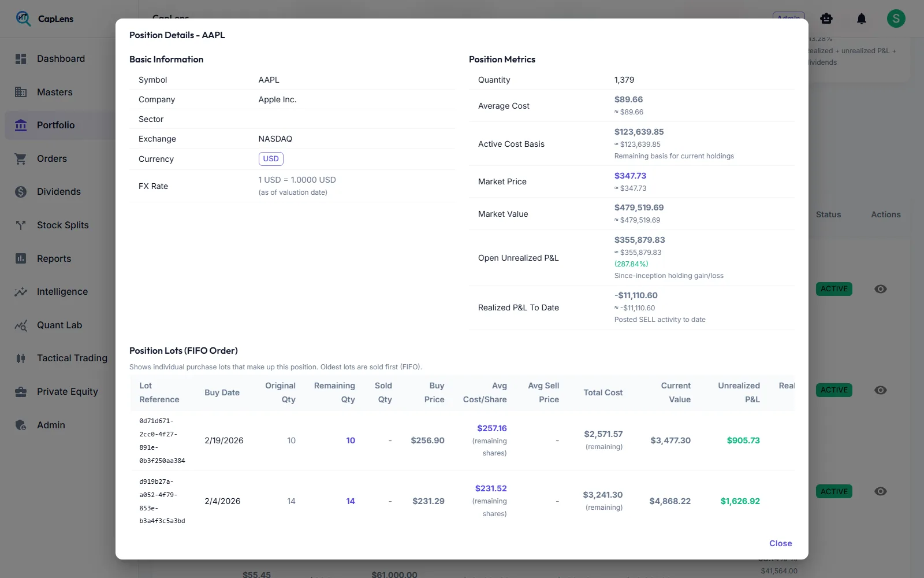This screenshot has width=924, height=578.
Task: Click the Admin shield icon
Action: click(x=21, y=425)
